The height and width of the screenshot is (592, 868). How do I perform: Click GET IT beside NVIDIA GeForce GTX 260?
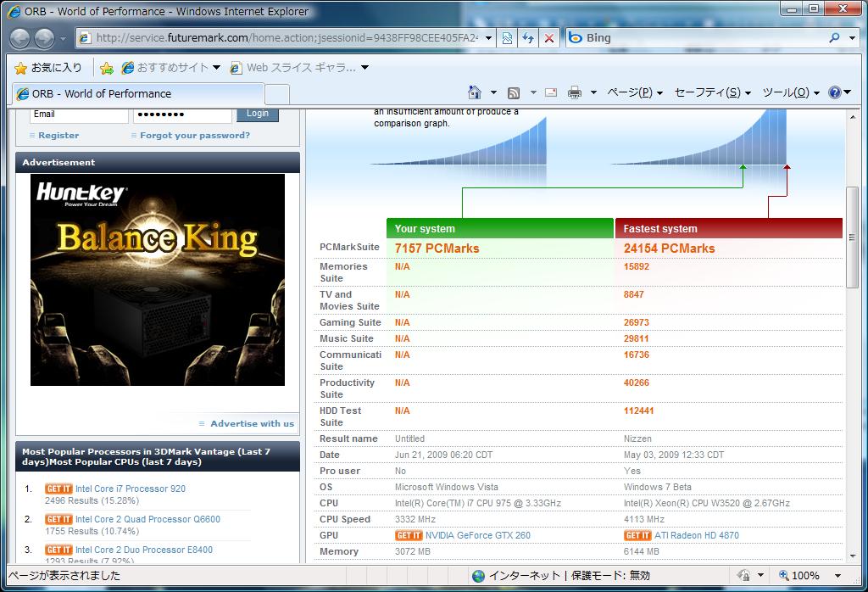point(409,535)
